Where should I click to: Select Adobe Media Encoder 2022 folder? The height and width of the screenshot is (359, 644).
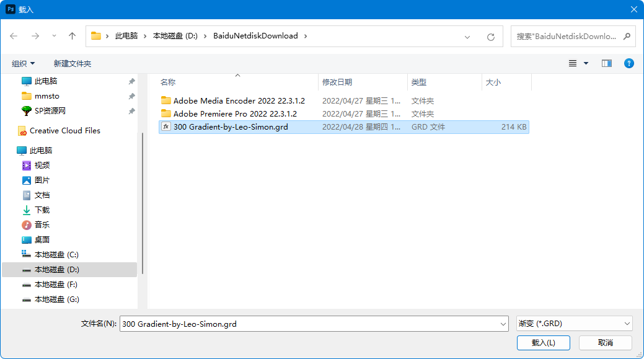click(x=239, y=100)
